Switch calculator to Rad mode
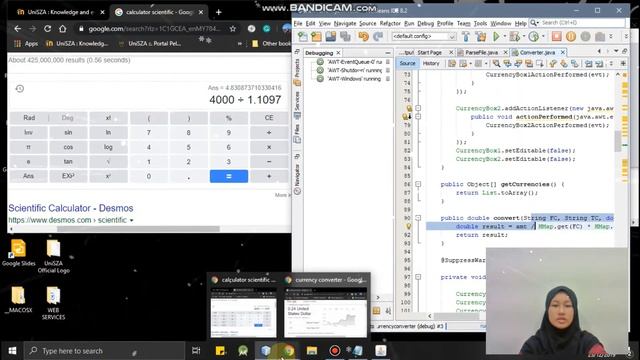Screen dimensions: 640x360 [29, 118]
